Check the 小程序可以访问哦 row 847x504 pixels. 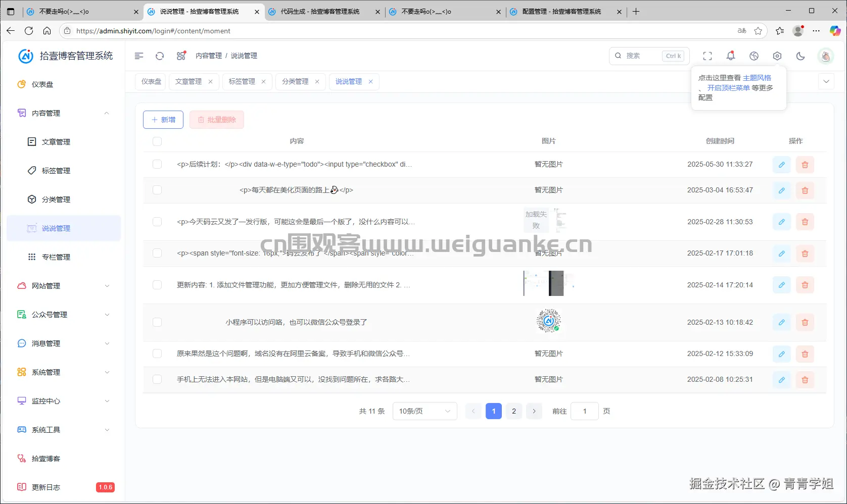157,322
